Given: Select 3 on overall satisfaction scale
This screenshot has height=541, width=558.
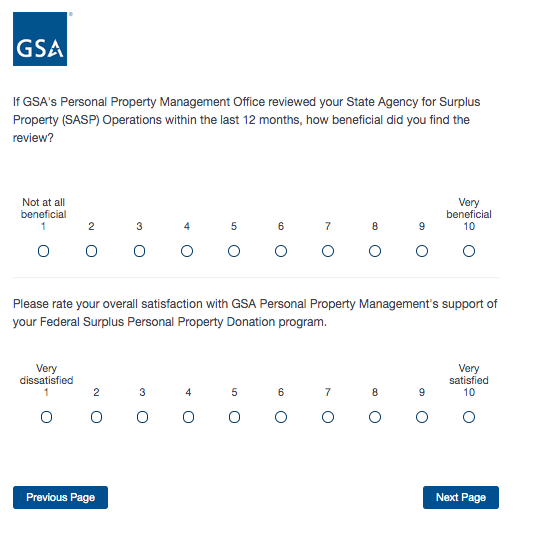Looking at the screenshot, I should click(142, 417).
